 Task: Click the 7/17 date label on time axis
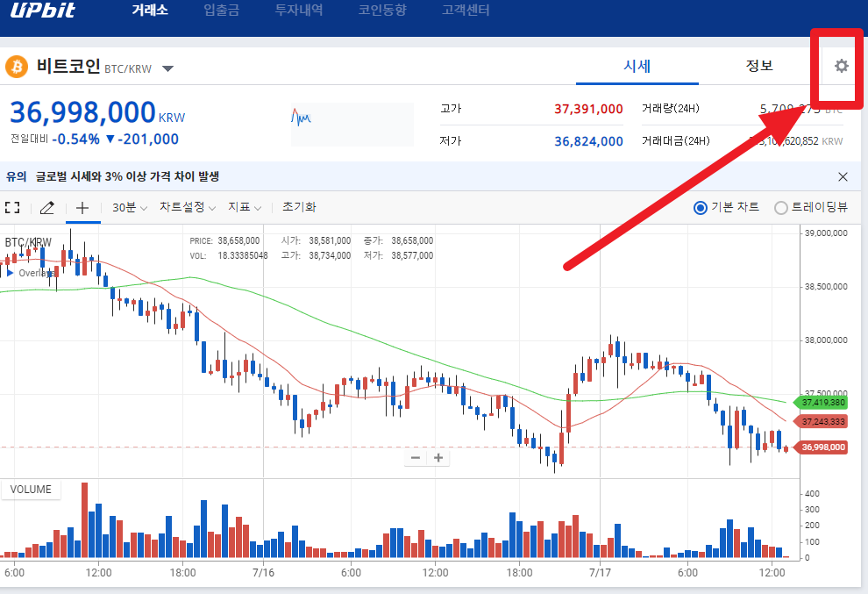coord(600,573)
